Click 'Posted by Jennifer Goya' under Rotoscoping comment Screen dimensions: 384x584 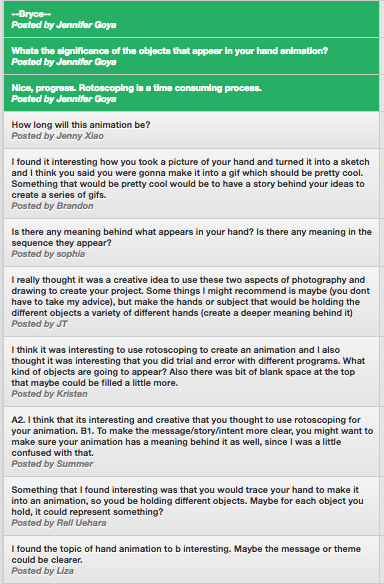[64, 99]
